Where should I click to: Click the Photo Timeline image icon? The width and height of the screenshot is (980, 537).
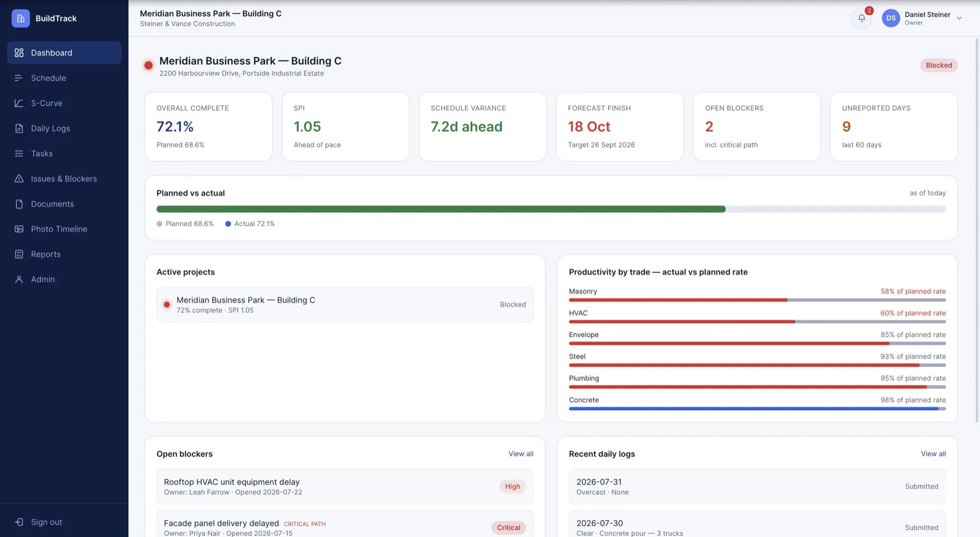[19, 229]
